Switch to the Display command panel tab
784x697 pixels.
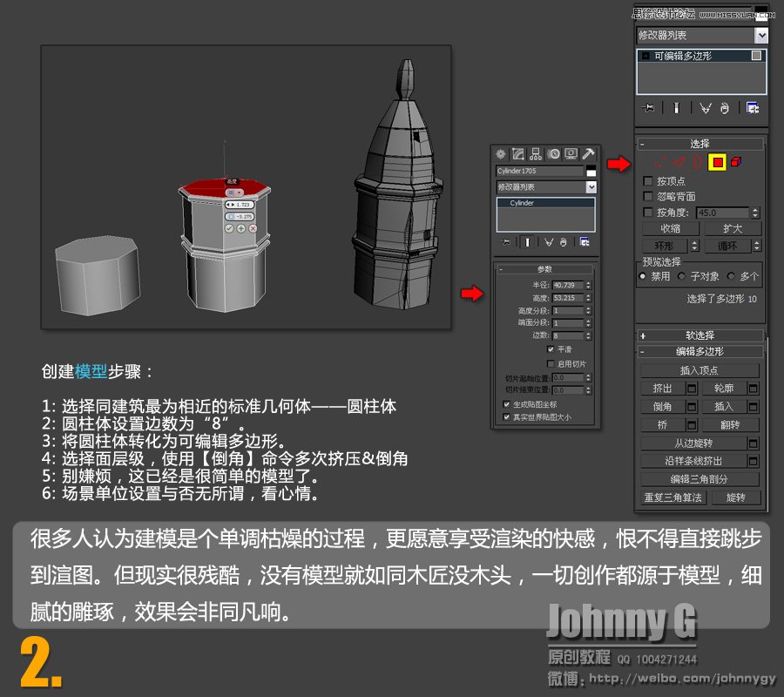[570, 153]
